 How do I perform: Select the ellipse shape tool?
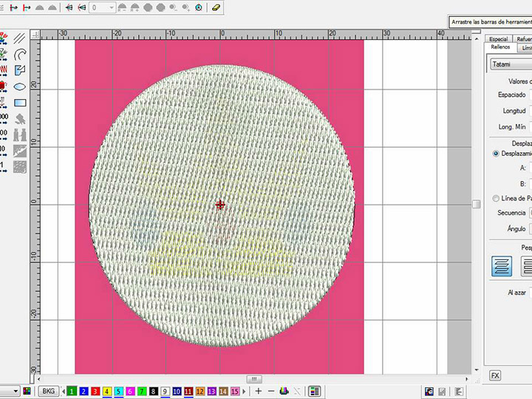click(20, 87)
